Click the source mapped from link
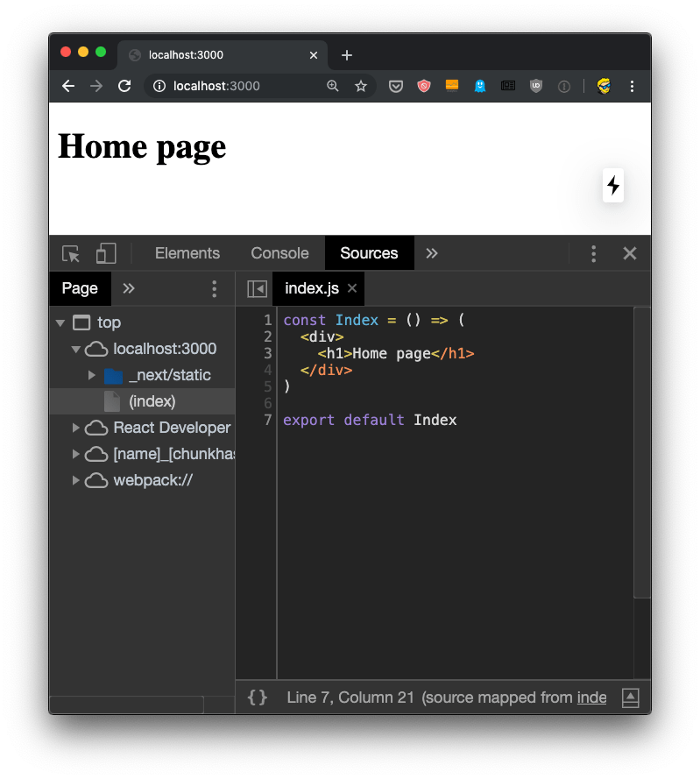 point(591,698)
